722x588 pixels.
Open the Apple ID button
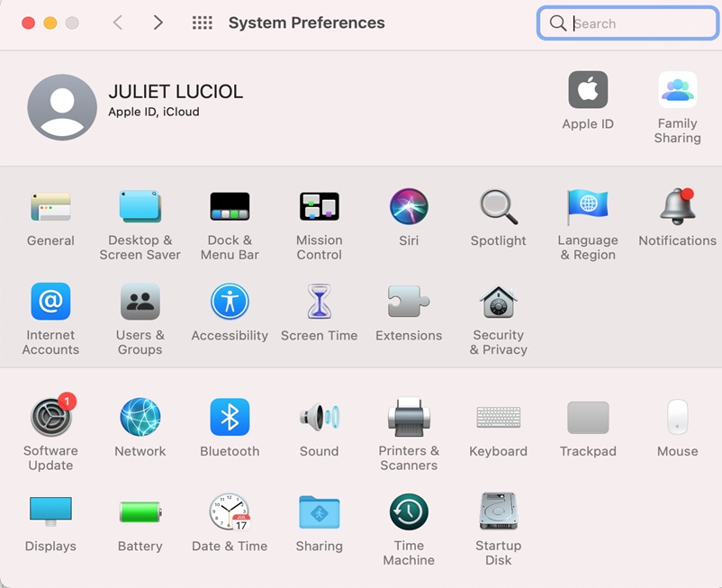coord(588,90)
